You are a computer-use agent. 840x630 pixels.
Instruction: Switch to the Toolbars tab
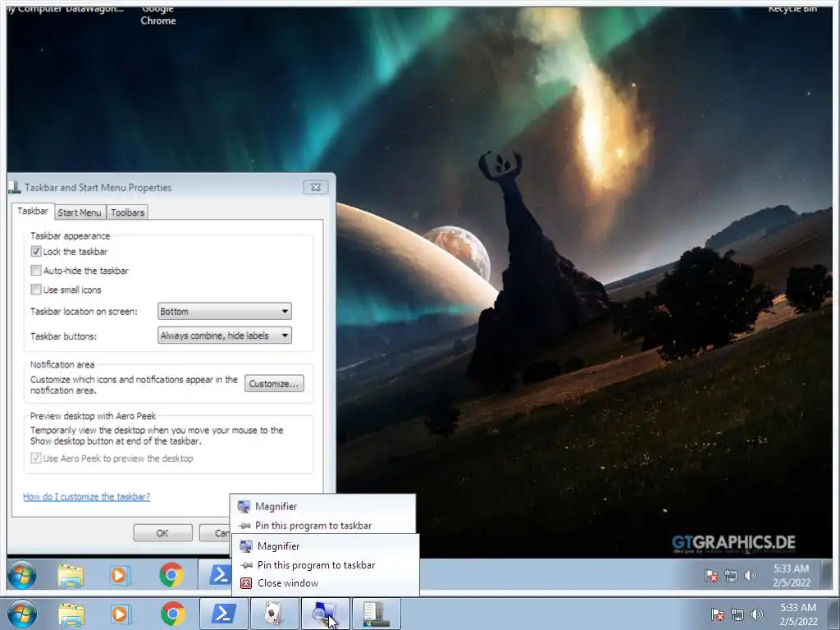coord(127,212)
